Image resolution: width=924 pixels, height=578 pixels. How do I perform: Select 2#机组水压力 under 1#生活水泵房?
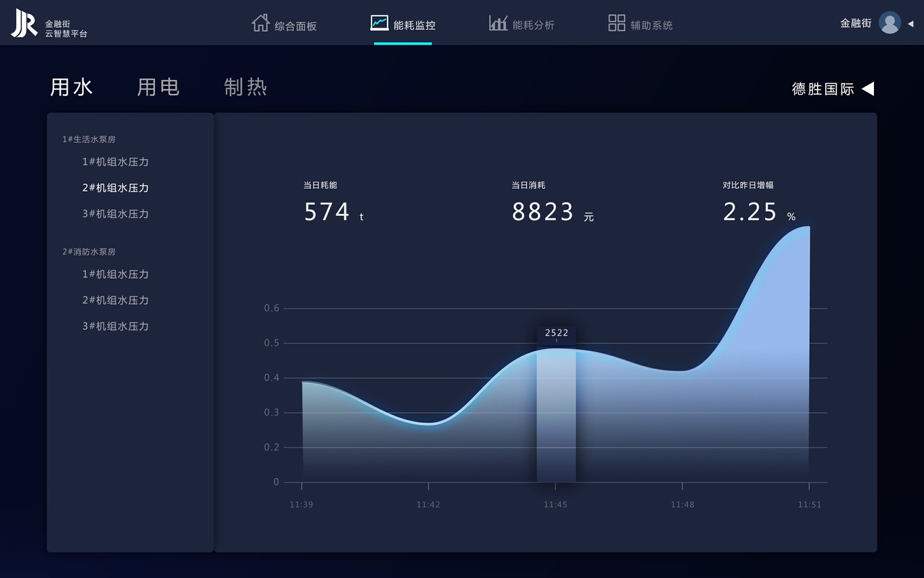coord(116,187)
